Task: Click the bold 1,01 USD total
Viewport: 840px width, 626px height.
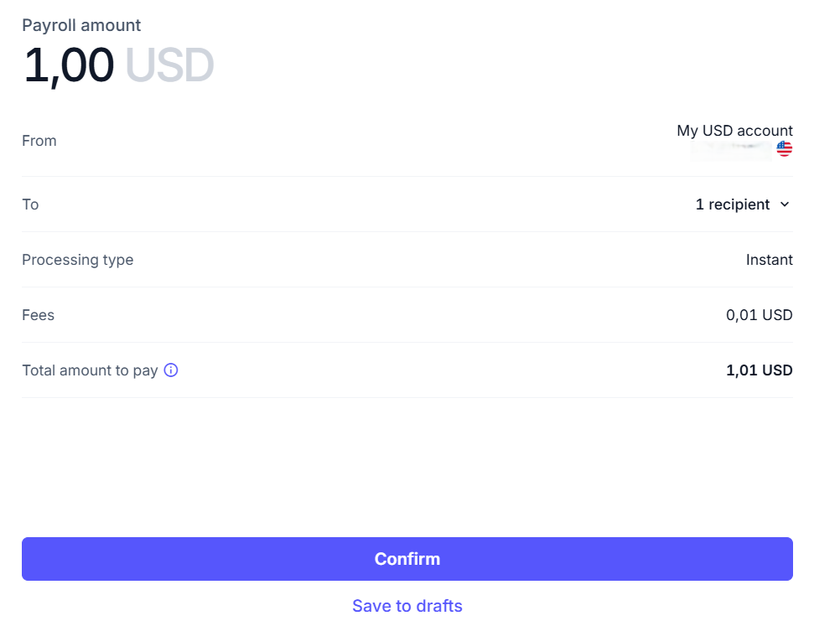Action: click(760, 370)
